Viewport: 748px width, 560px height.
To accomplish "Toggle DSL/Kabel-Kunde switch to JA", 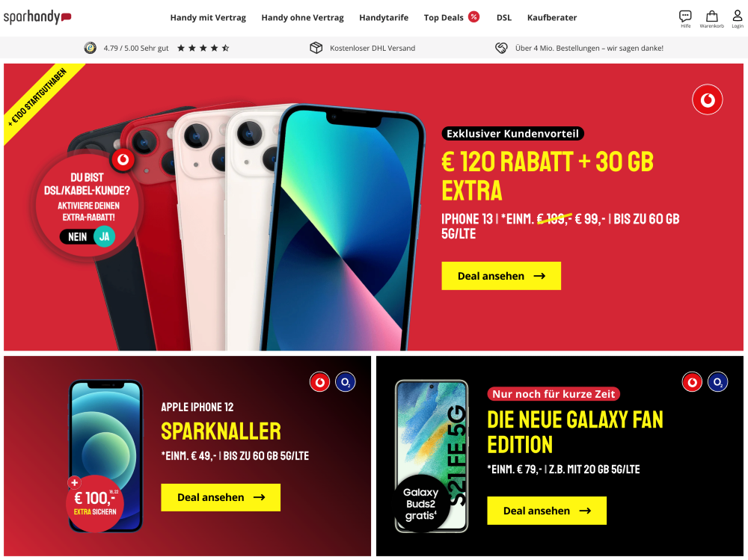I will [105, 236].
